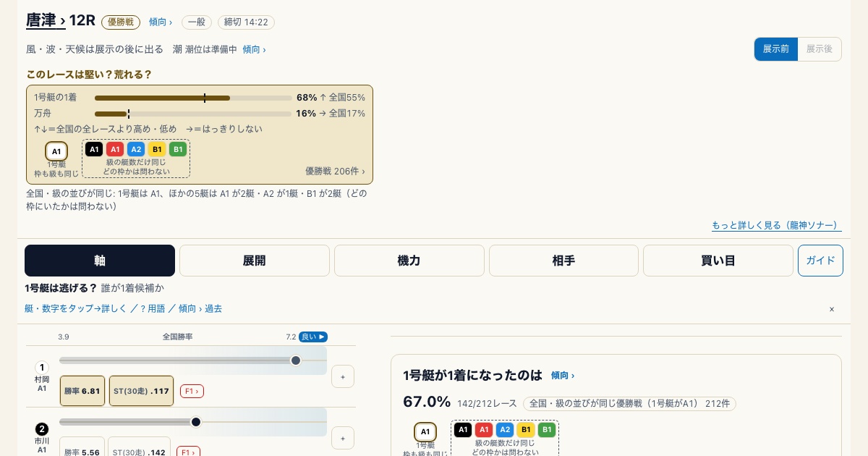Viewport: 868px width, 456px height.
Task: Click the 16% value text
Action: 306,113
